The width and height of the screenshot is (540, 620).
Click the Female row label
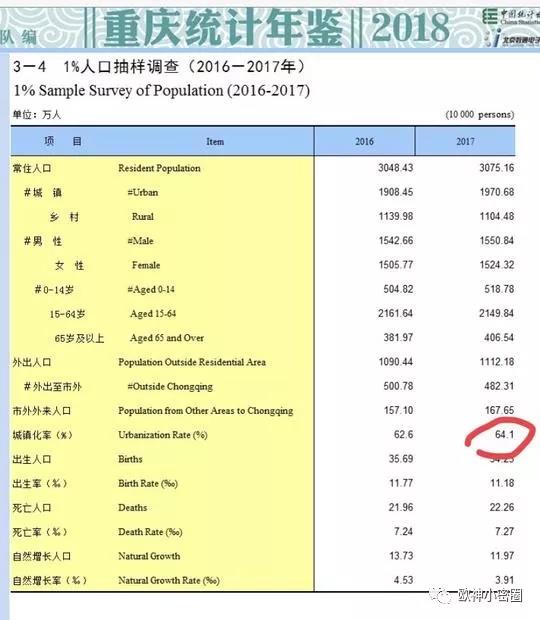[145, 265]
